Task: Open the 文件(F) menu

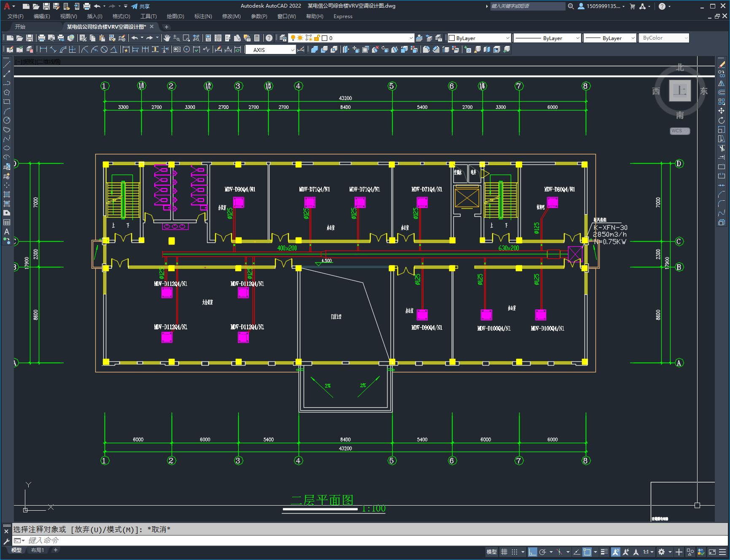Action: tap(16, 16)
